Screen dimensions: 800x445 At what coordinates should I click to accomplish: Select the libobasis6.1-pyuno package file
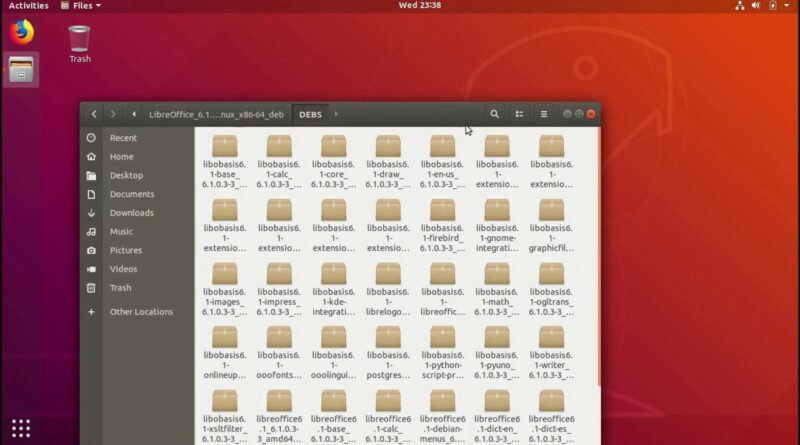[497, 352]
